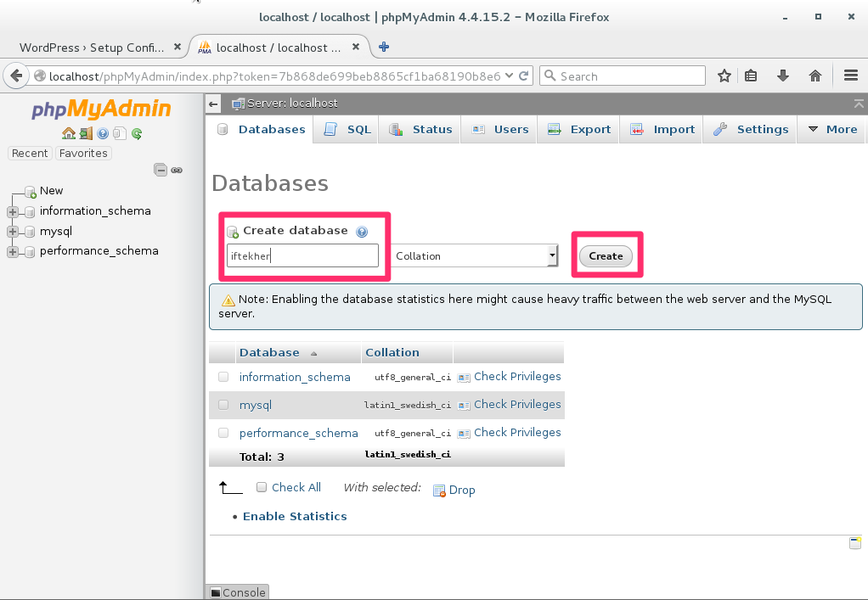Close the localhost phpMyAdmin browser tab
Image resolution: width=868 pixels, height=600 pixels.
point(356,47)
